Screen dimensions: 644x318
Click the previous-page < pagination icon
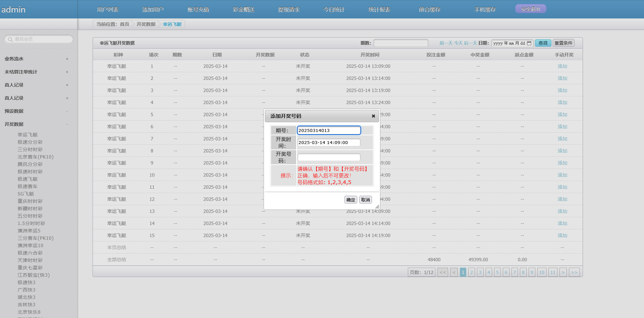click(454, 272)
